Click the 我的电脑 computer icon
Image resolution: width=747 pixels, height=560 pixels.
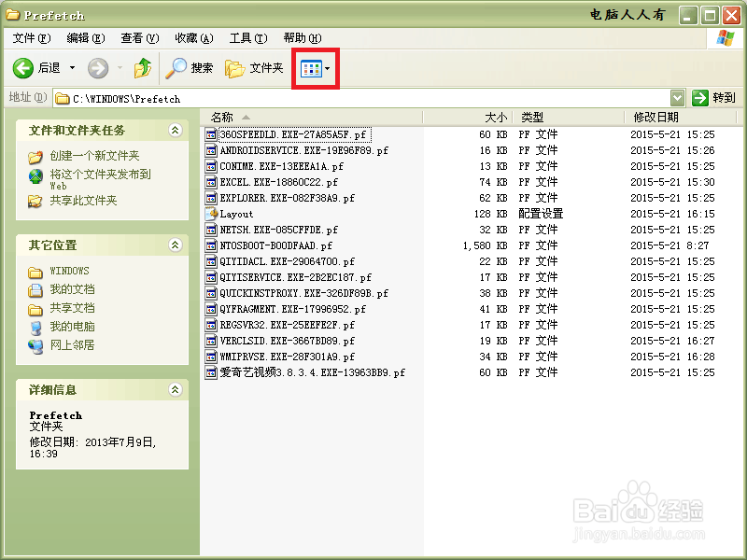point(35,329)
